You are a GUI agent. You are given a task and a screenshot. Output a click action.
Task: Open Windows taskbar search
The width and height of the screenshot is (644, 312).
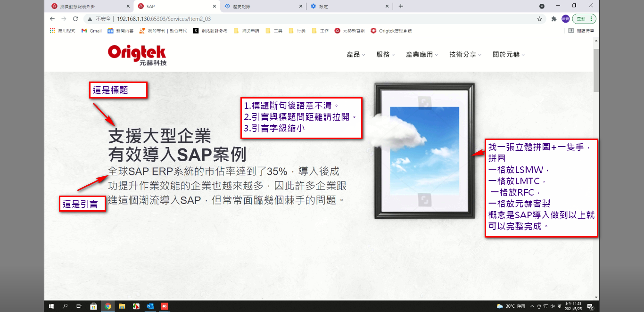tap(65, 306)
